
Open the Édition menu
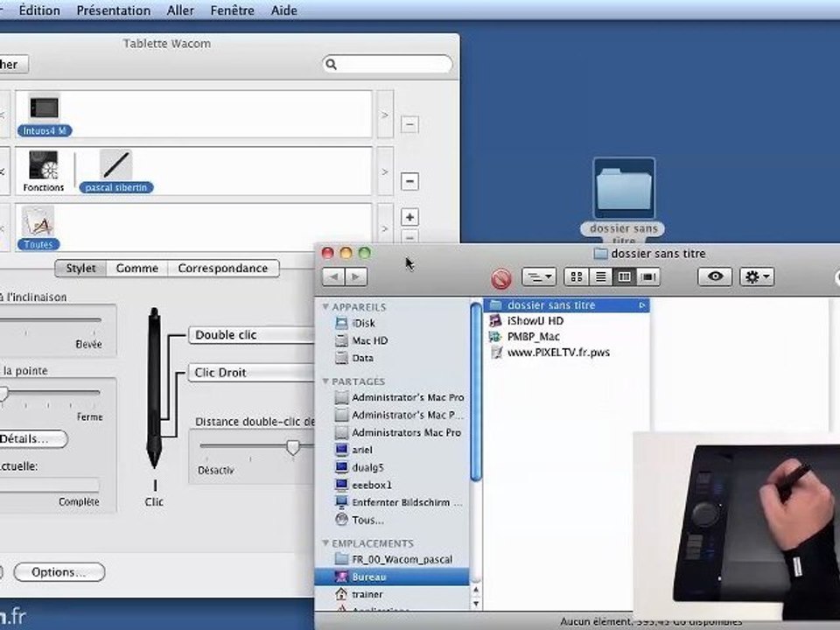(x=39, y=10)
